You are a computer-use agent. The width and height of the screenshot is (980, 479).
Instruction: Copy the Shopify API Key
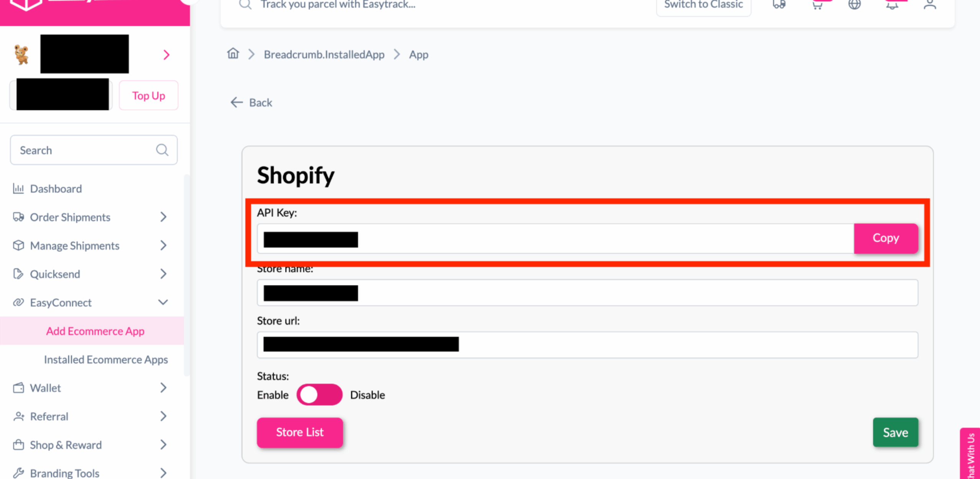[886, 238]
